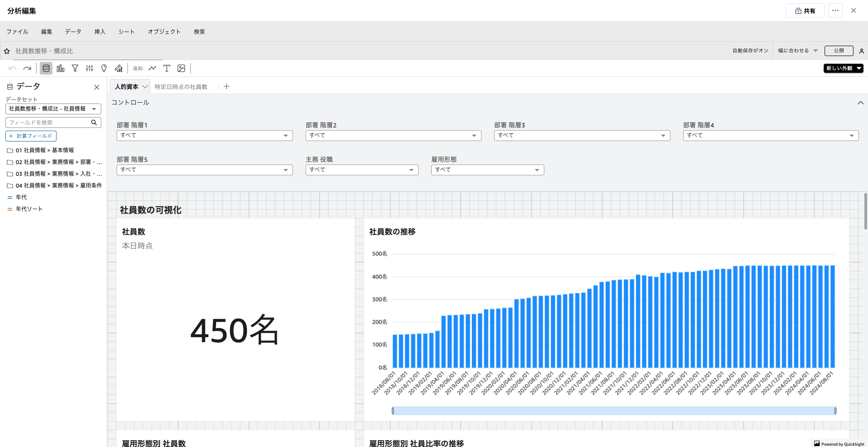Viewport: 868px width, 447px height.
Task: Open the visualize bar chart icon
Action: [x=61, y=68]
